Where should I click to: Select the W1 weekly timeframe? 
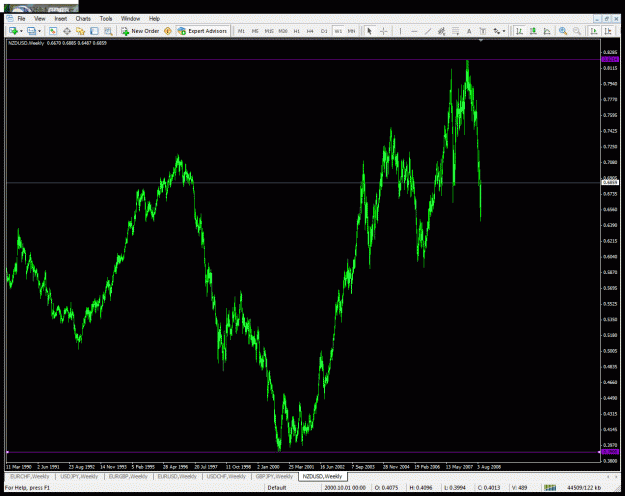338,31
